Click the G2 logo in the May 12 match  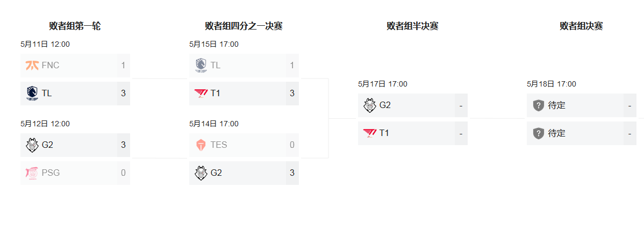point(32,145)
